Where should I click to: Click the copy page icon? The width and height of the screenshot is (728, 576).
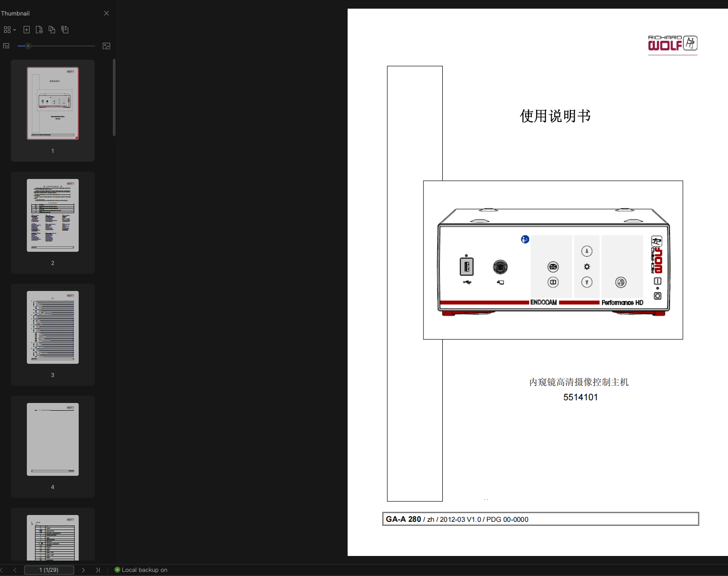pos(51,29)
